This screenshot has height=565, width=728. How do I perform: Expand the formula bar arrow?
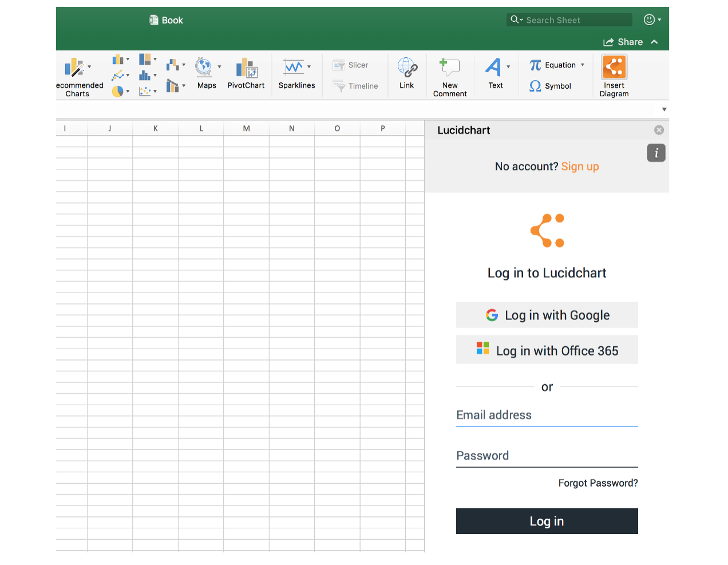click(664, 109)
